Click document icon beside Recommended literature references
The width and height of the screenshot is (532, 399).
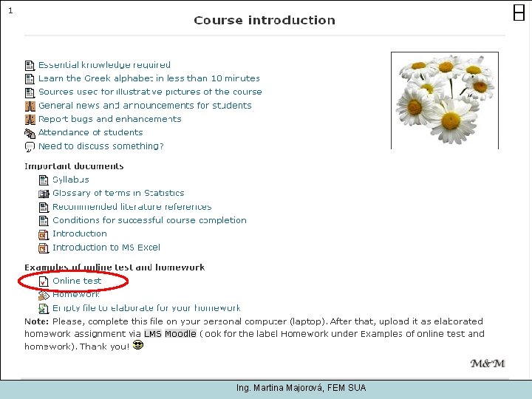tap(44, 208)
